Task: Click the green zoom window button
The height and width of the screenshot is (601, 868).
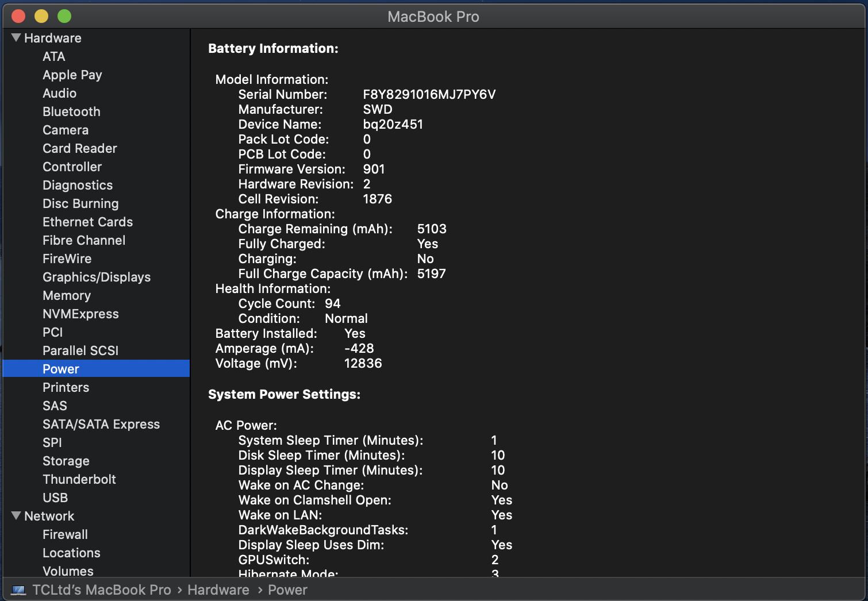Action: click(x=64, y=16)
